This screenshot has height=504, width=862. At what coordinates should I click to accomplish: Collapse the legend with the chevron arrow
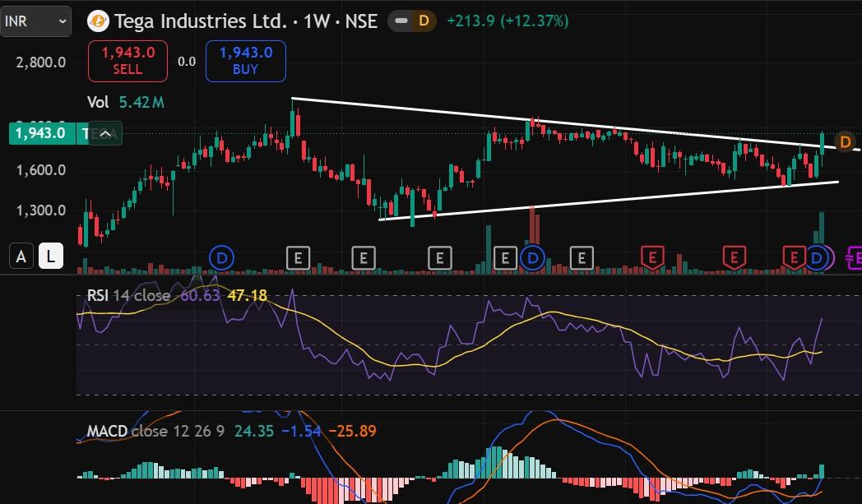105,133
